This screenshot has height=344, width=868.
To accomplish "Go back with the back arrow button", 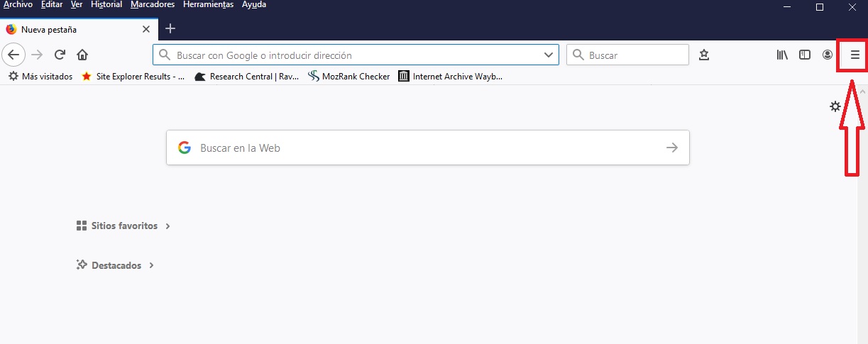I will tap(13, 55).
